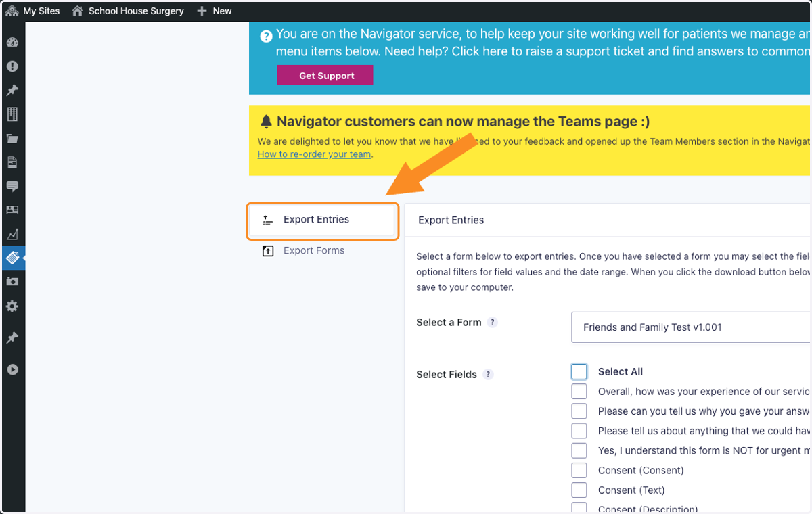The width and height of the screenshot is (812, 514).
Task: Check 'Yes, I understand this form' field
Action: pyautogui.click(x=579, y=450)
